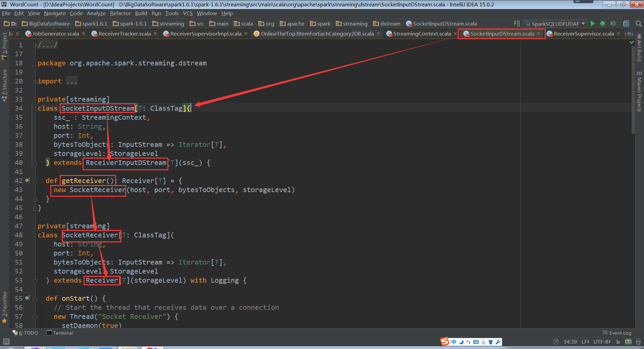Open the Favorites tool window
The width and height of the screenshot is (644, 349).
[4, 307]
